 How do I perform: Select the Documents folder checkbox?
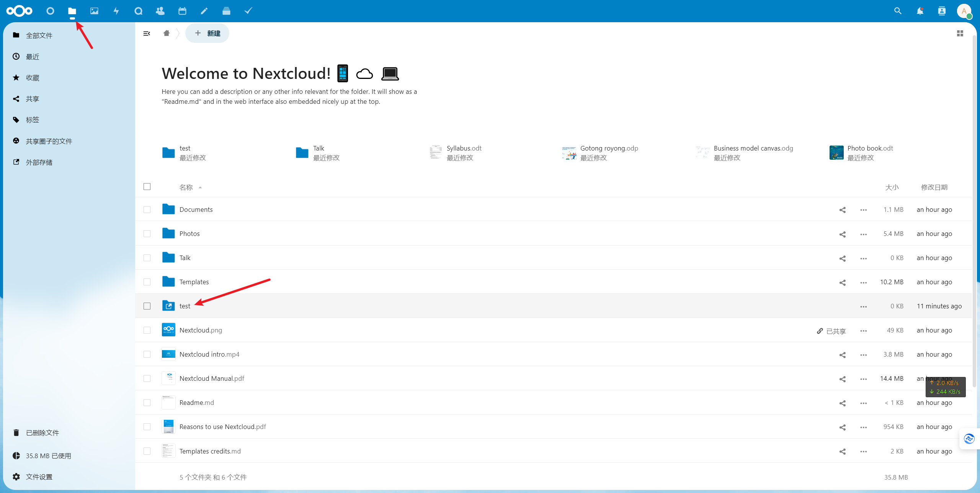pyautogui.click(x=147, y=210)
